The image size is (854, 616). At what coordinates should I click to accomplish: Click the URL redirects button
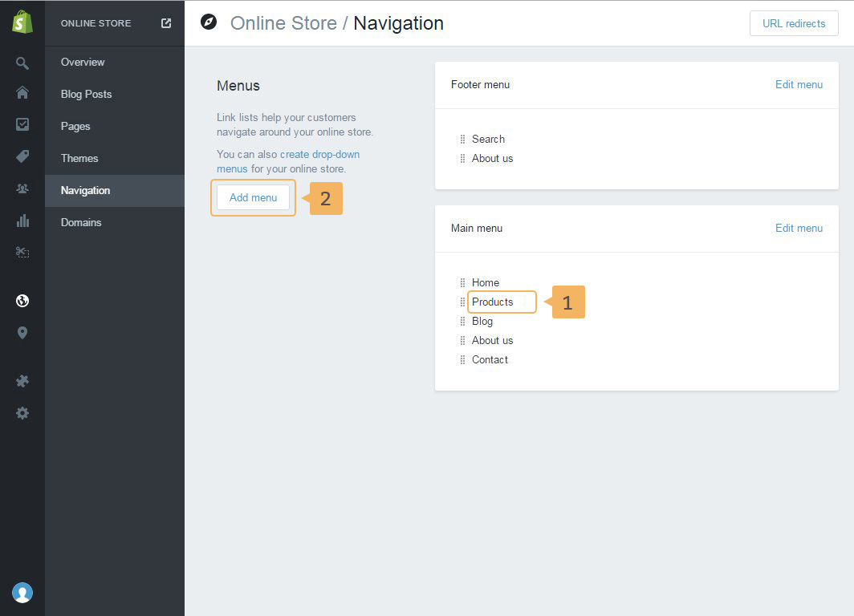[793, 23]
